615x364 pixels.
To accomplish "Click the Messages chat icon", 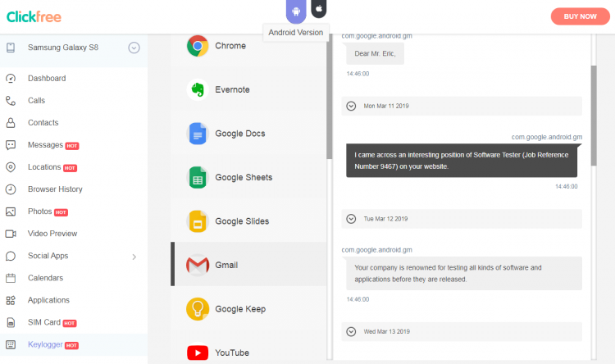I will (11, 145).
